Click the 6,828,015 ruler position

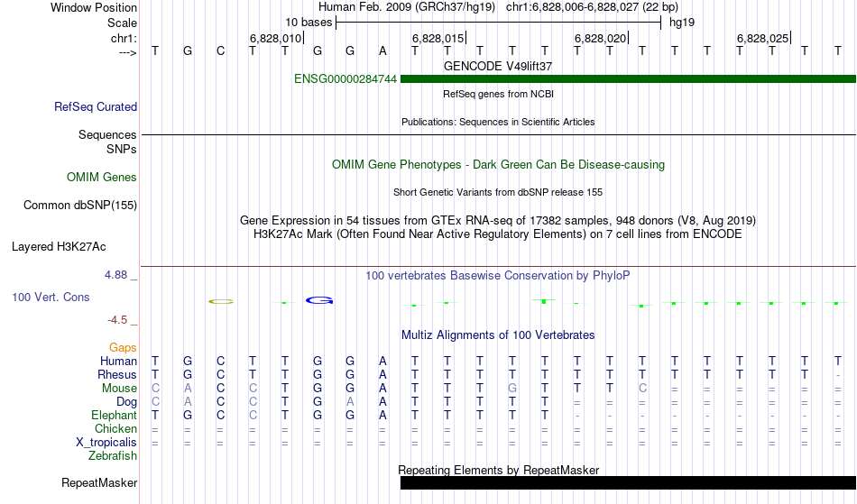[439, 38]
